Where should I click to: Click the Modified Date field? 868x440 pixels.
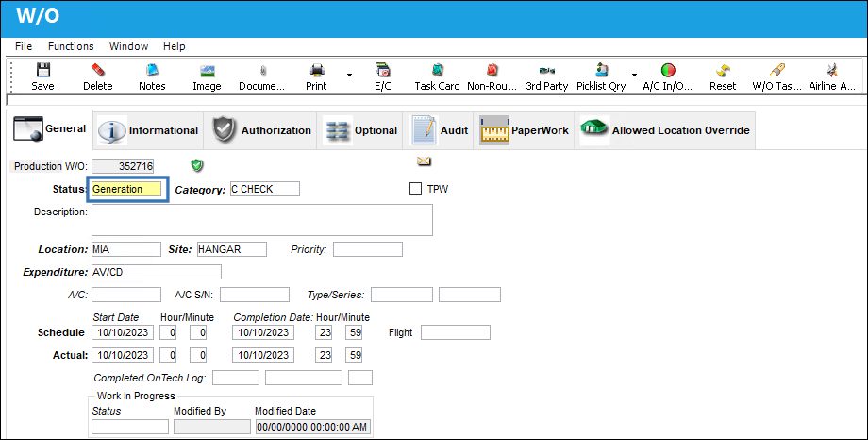313,427
